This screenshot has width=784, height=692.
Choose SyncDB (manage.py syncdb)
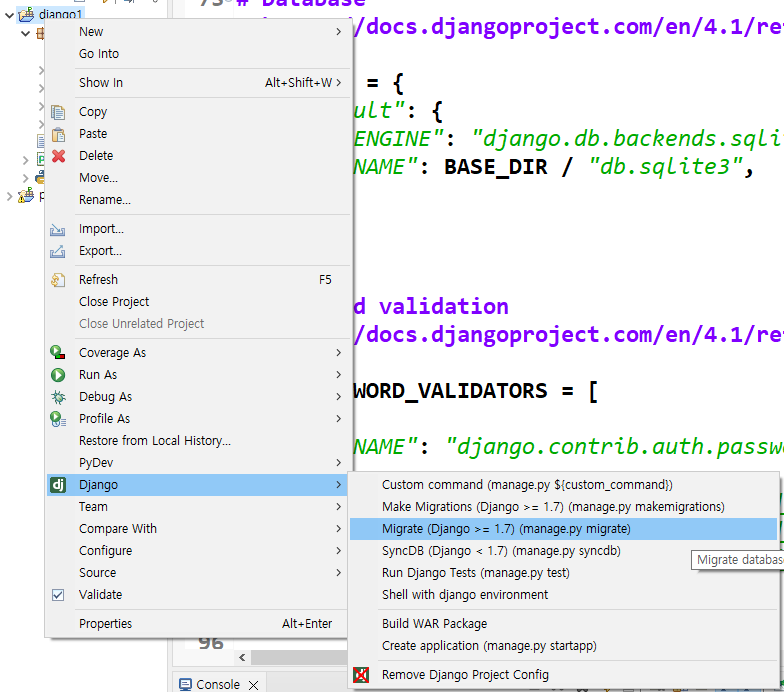[x=564, y=550]
